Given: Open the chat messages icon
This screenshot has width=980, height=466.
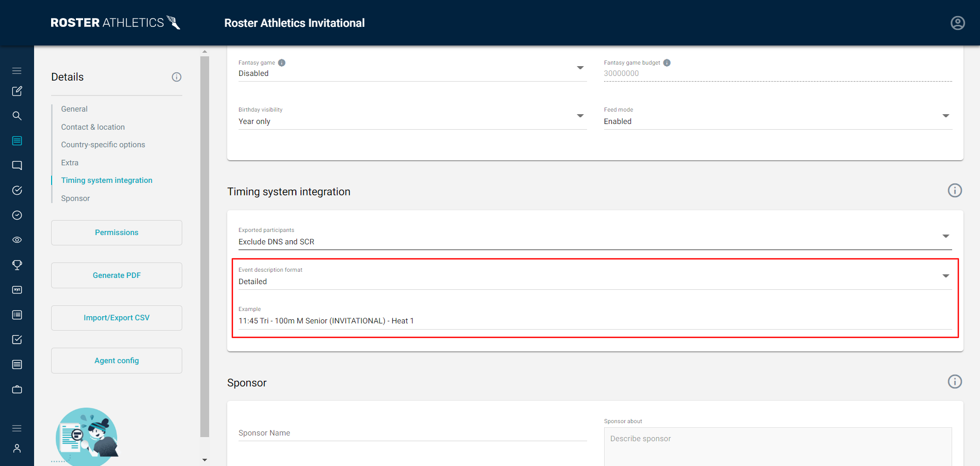Looking at the screenshot, I should 17,165.
